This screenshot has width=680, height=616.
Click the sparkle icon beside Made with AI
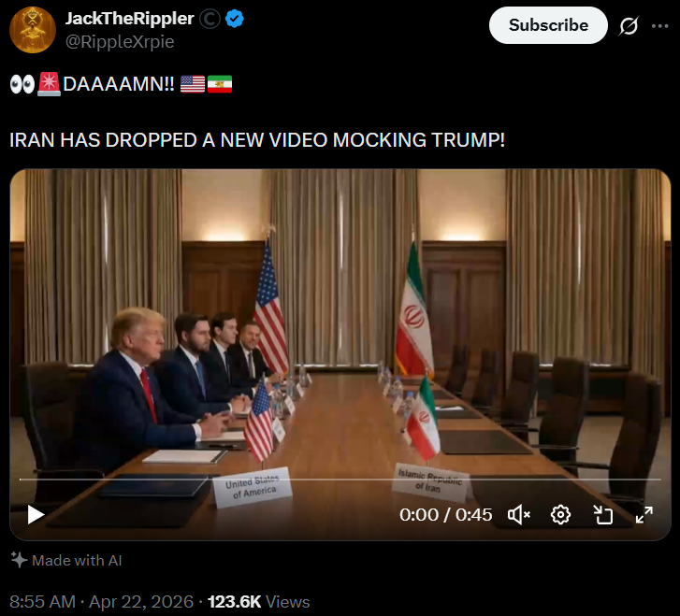tap(19, 560)
